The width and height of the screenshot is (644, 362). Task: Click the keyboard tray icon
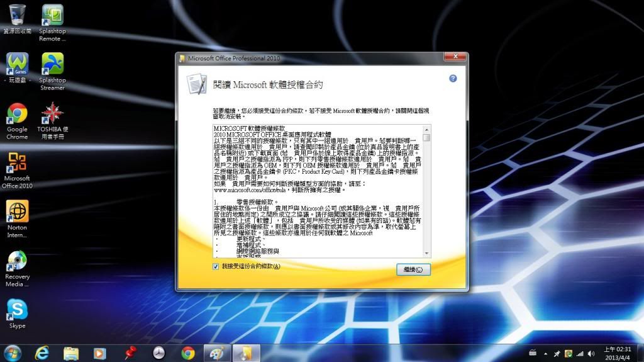point(533,353)
